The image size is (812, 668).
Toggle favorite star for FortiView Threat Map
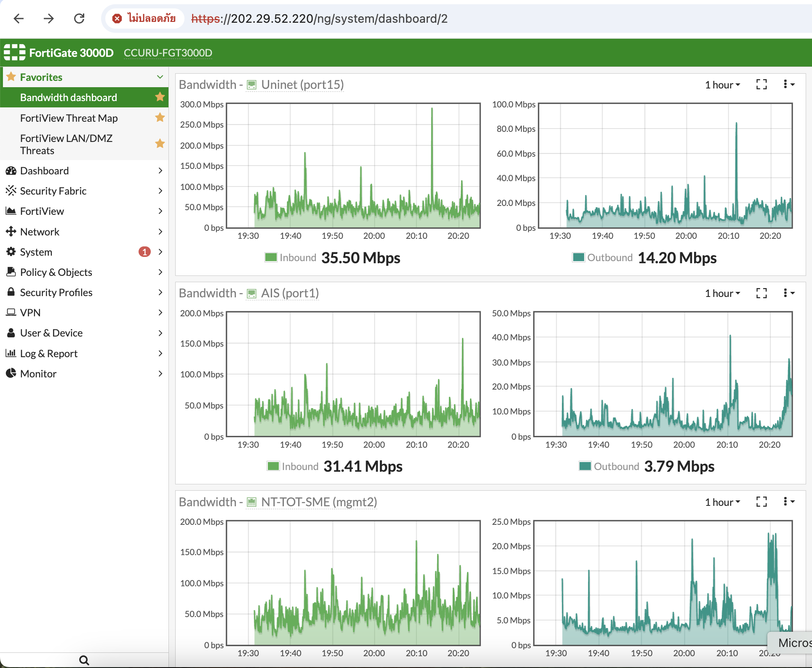point(160,118)
